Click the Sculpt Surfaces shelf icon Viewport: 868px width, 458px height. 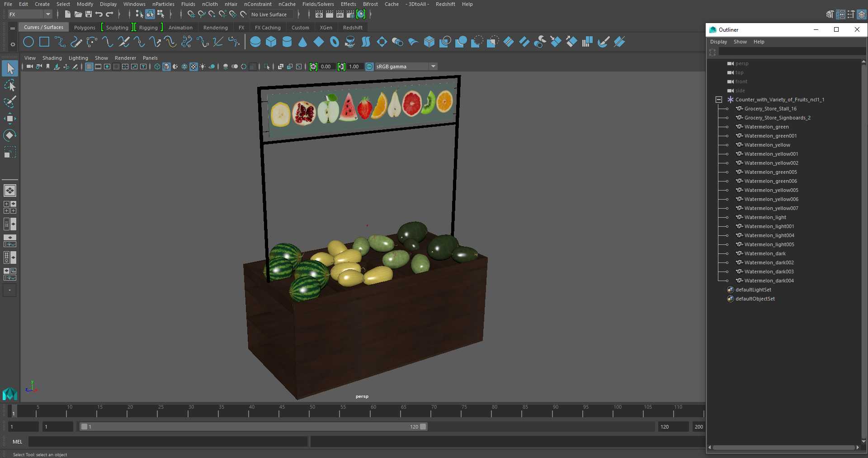click(604, 42)
